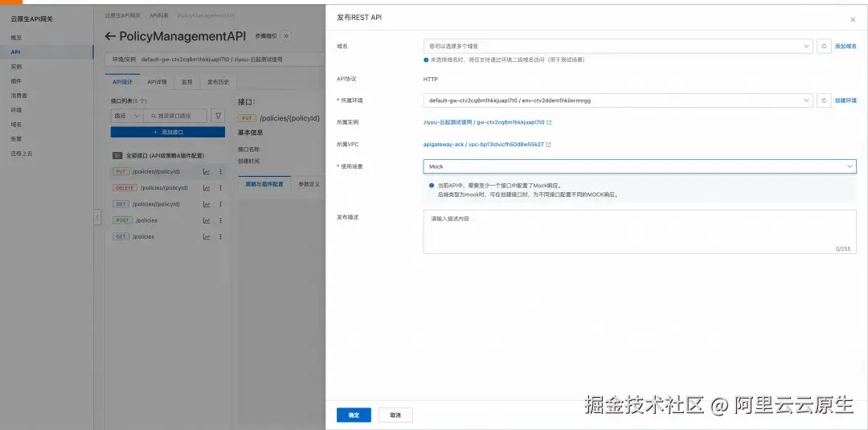Click the 取消 cancel button

click(x=395, y=415)
